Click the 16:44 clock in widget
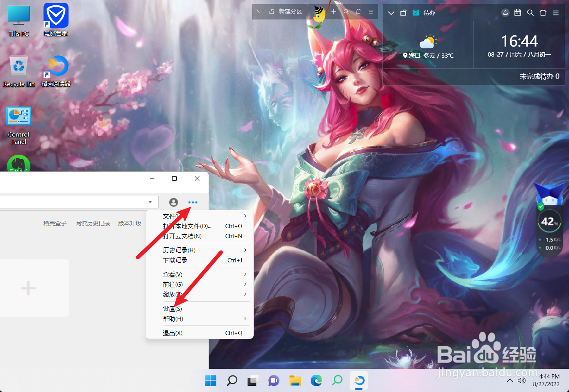Viewport: 569px width, 392px height. [519, 41]
